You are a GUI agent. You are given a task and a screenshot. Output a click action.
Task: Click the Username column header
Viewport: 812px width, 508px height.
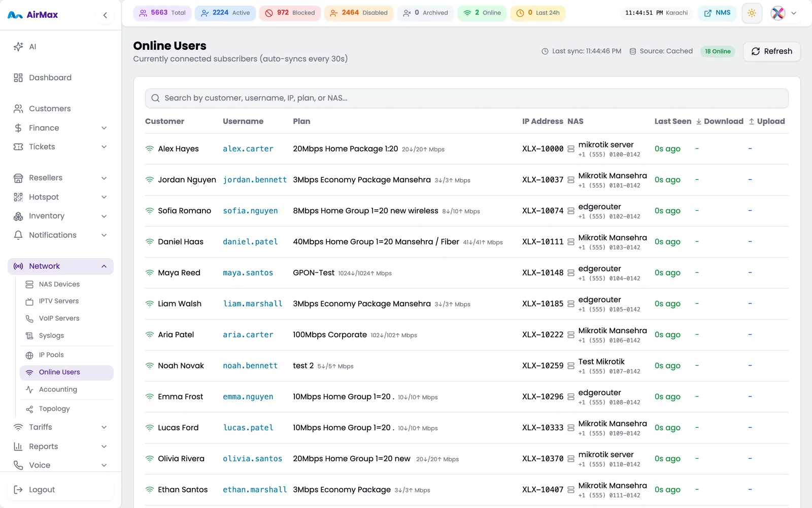click(243, 121)
